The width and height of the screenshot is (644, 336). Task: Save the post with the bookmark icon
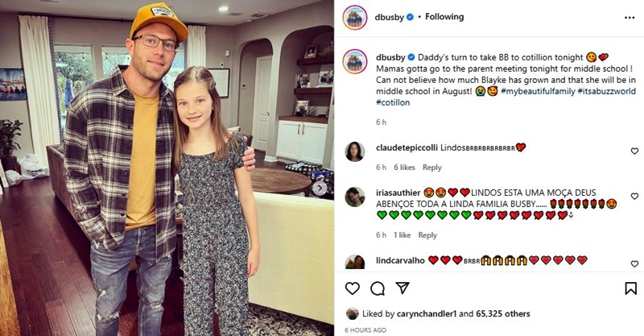[x=630, y=288]
